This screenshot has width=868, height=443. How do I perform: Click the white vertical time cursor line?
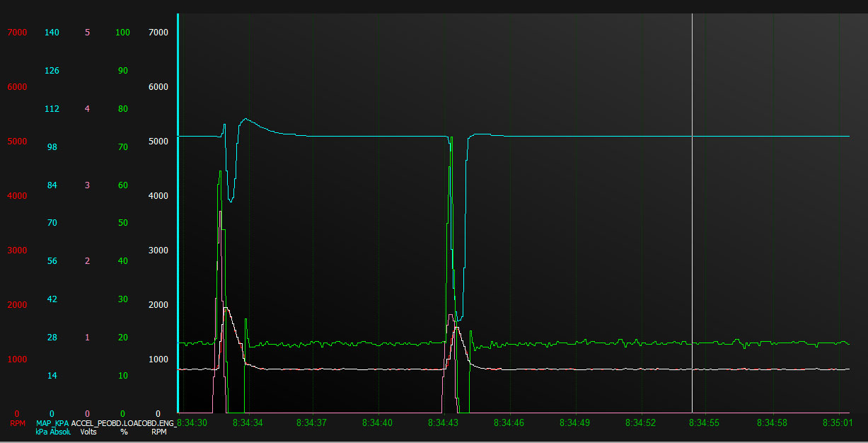click(692, 212)
